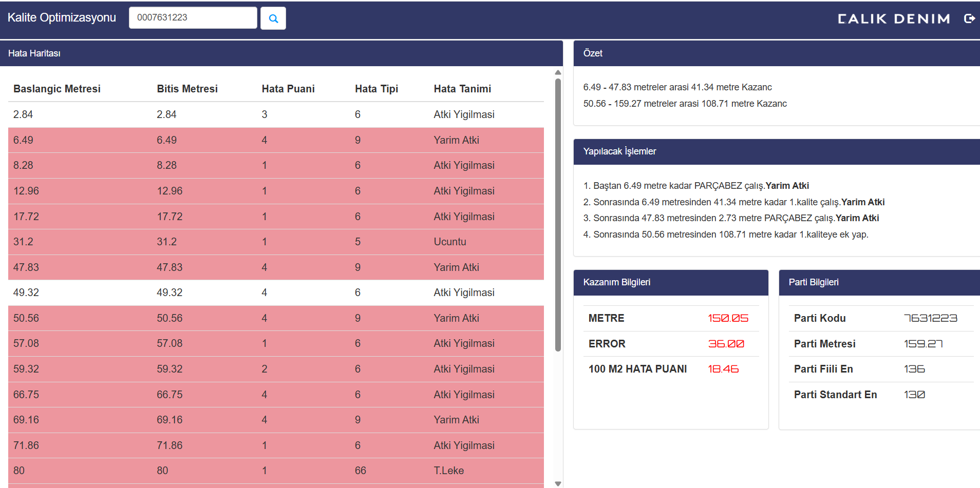Click the Hata Puani column header
980x488 pixels.
[x=288, y=89]
